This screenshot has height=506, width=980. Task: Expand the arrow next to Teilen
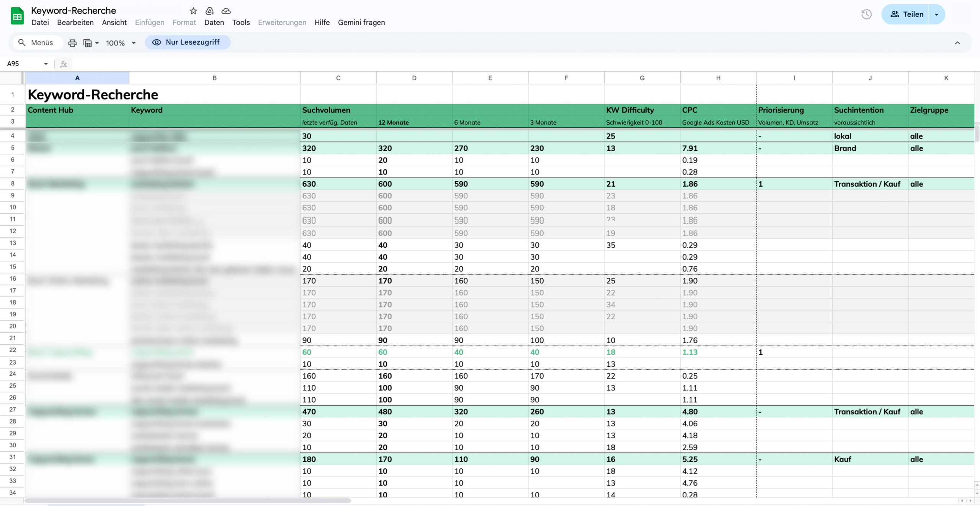936,15
